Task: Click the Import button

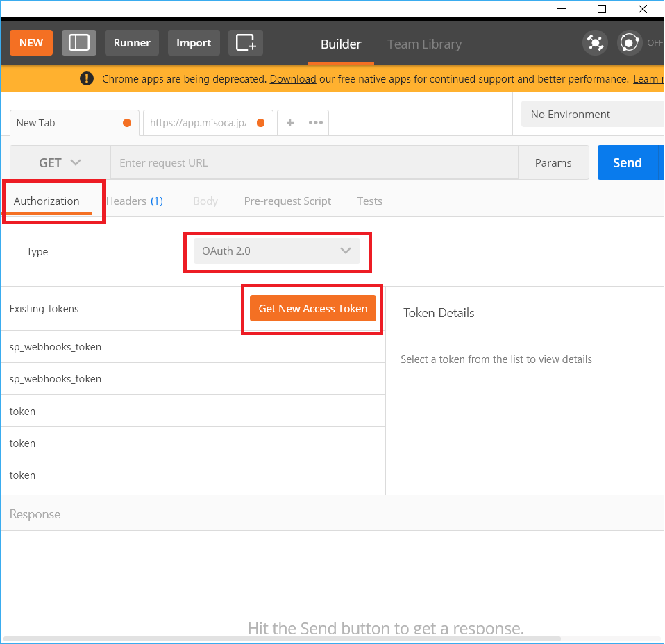Action: click(194, 42)
